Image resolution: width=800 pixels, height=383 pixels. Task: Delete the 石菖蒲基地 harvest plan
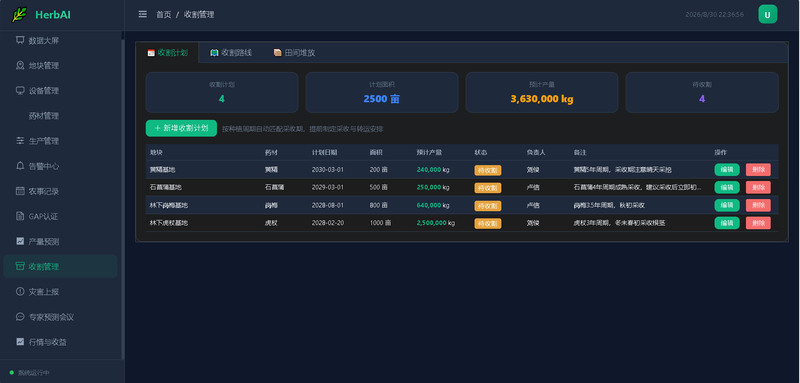tap(758, 187)
